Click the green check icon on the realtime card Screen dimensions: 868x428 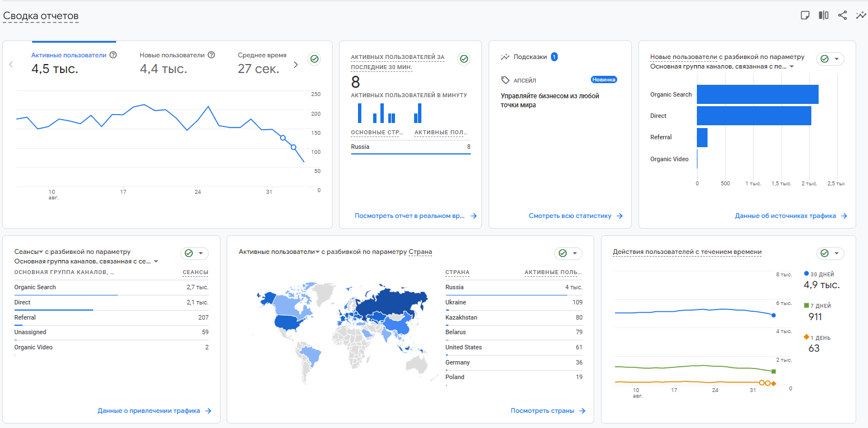pyautogui.click(x=463, y=59)
